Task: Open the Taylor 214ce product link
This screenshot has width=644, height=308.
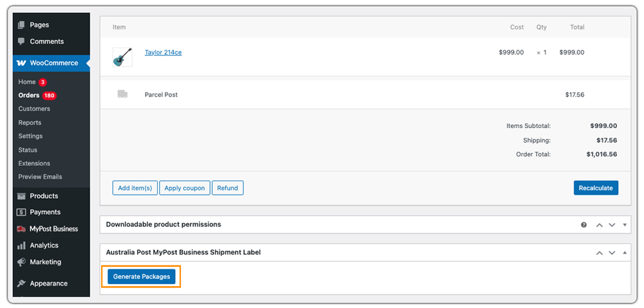Action: [163, 53]
